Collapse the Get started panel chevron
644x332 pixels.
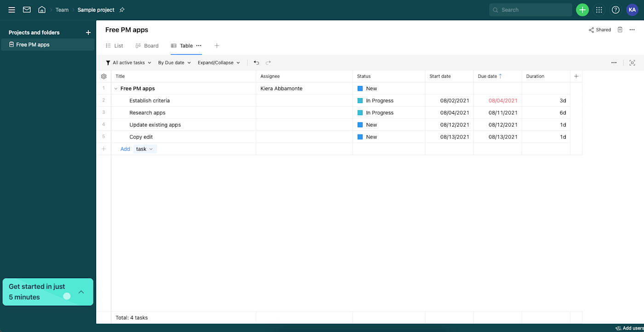coord(81,292)
